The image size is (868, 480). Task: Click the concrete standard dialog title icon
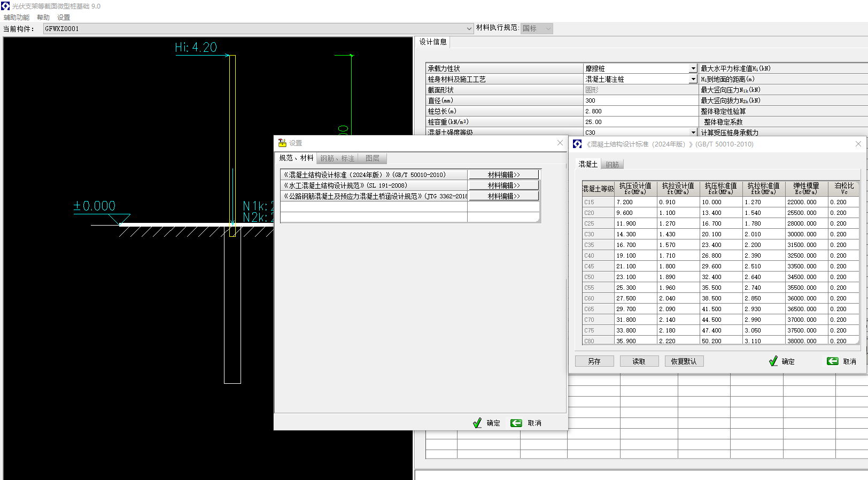click(577, 144)
